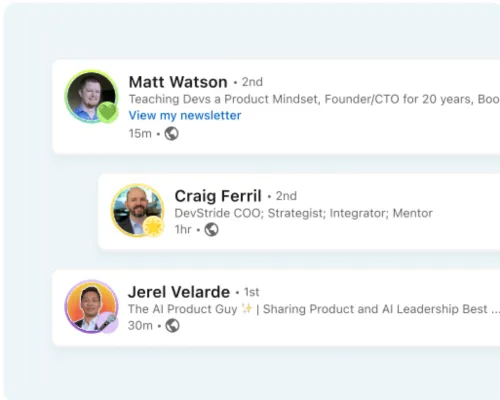Click Jerel Velarde's name
The image size is (500, 400).
pos(179,292)
